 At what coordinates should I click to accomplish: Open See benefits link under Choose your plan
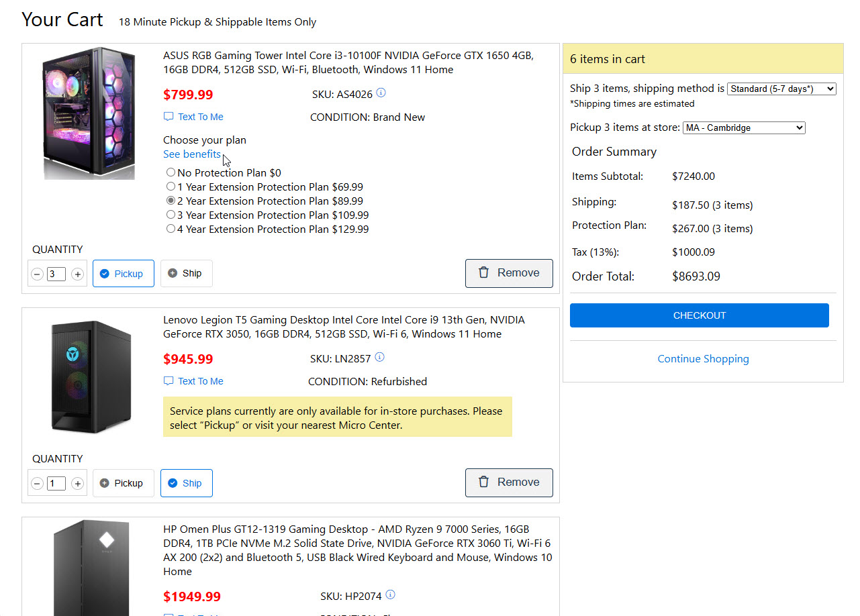191,154
